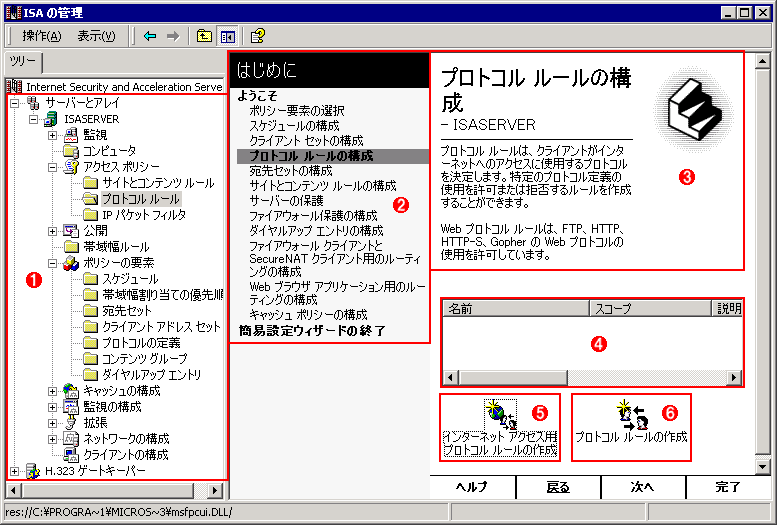This screenshot has height=525, width=777.
Task: Click the Internet Security and Acceleration Server root icon
Action: tap(14, 87)
